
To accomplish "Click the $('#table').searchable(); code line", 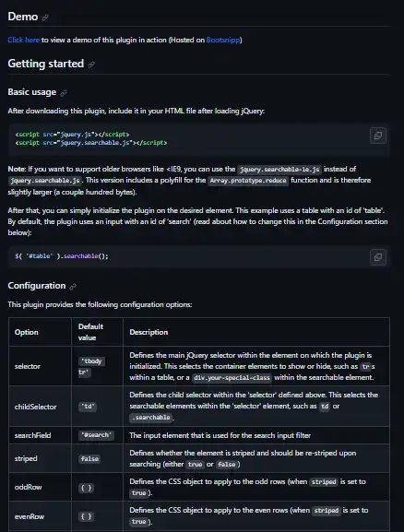I will [x=62, y=256].
